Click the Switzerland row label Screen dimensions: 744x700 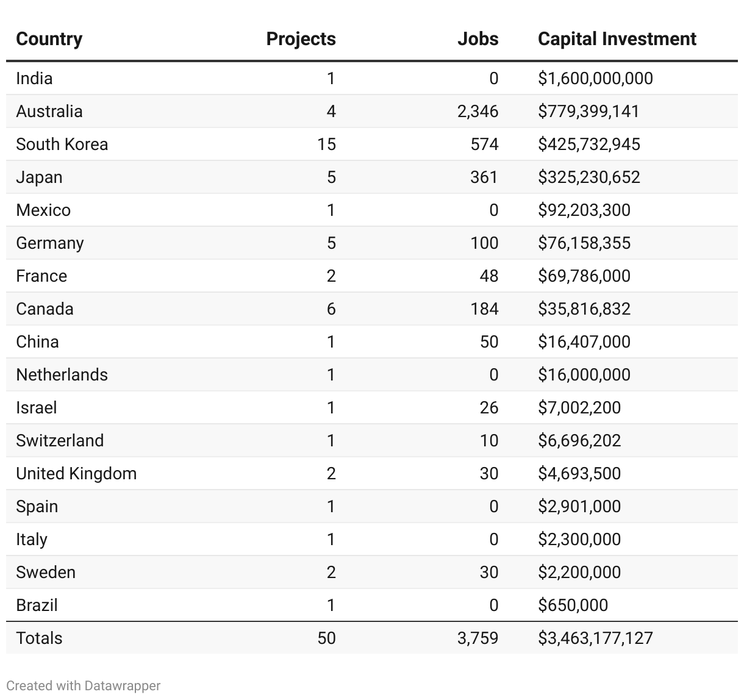pos(60,441)
